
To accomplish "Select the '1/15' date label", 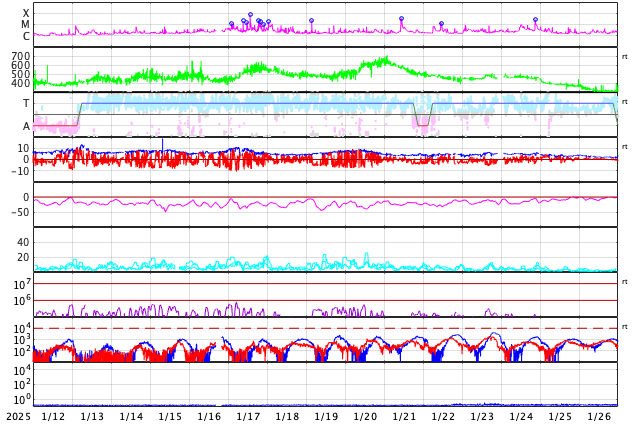I will (170, 417).
